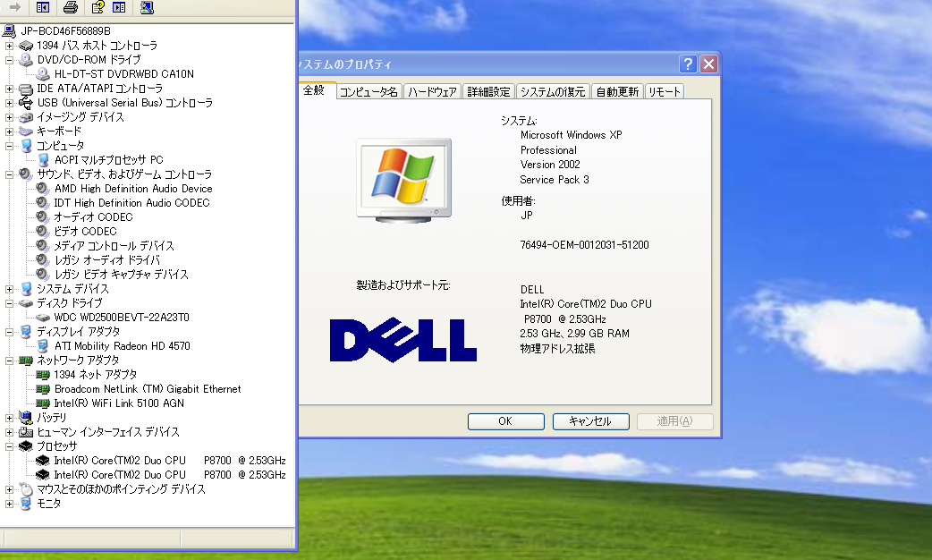Click the ヒューマン インターフェイス デバイス icon
Viewport: 932px width, 560px height.
point(26,432)
